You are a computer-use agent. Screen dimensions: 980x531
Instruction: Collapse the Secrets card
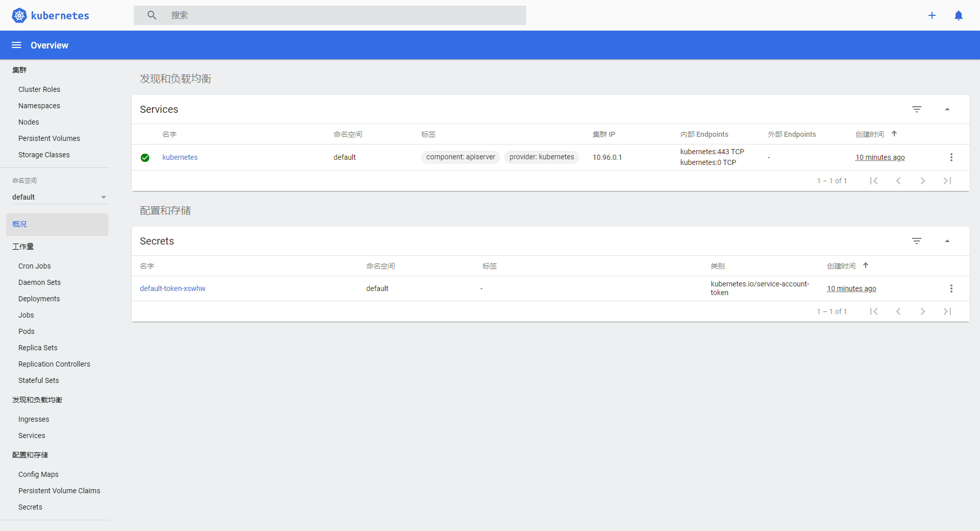(x=947, y=241)
